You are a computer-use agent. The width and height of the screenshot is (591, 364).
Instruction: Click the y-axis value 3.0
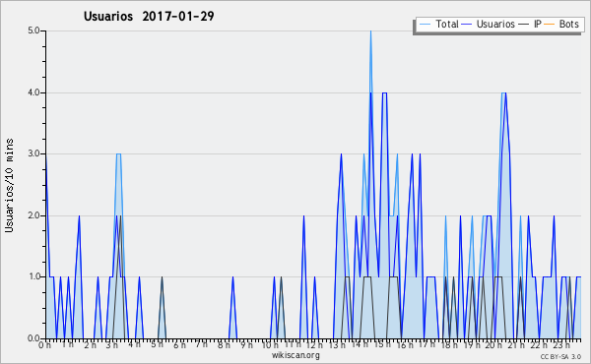[x=33, y=153]
